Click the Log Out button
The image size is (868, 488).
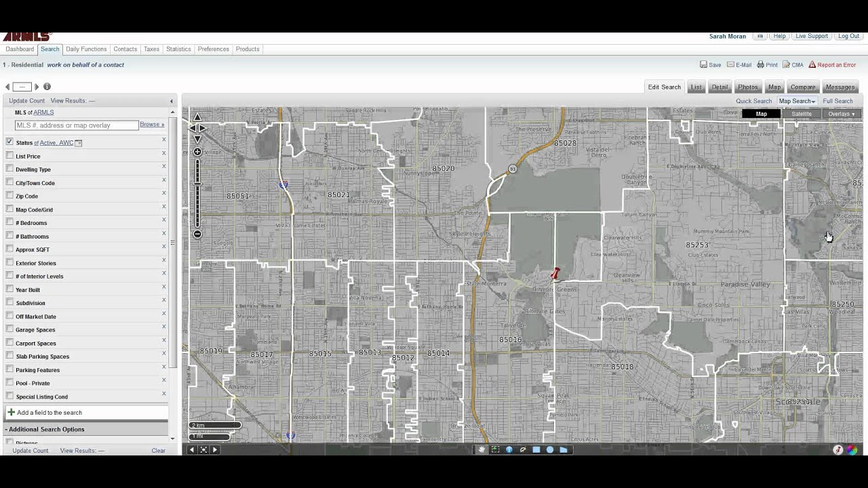[x=848, y=36]
